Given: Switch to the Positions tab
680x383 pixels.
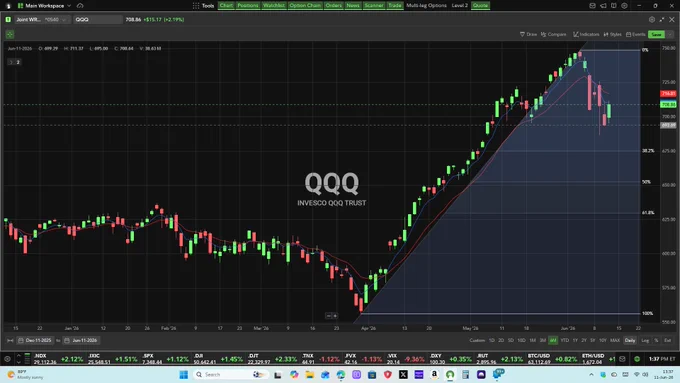Looking at the screenshot, I should (x=248, y=6).
